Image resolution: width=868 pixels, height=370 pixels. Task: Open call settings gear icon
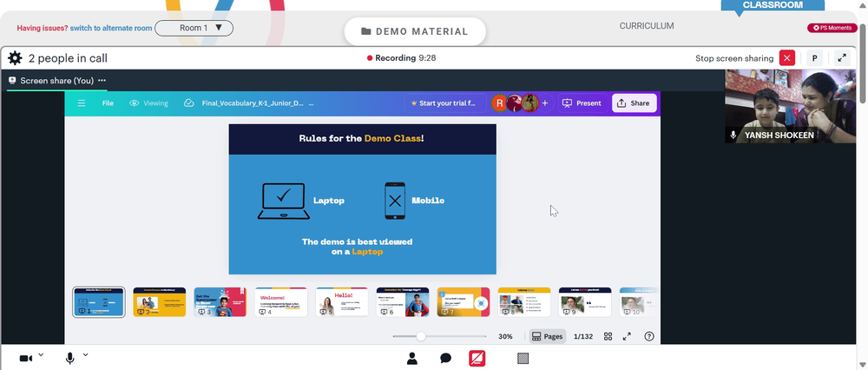point(15,58)
